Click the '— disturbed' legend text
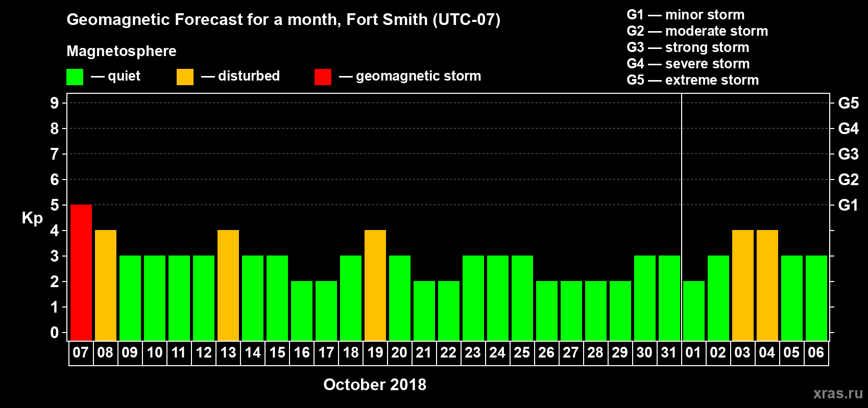This screenshot has height=408, width=868. pos(240,76)
